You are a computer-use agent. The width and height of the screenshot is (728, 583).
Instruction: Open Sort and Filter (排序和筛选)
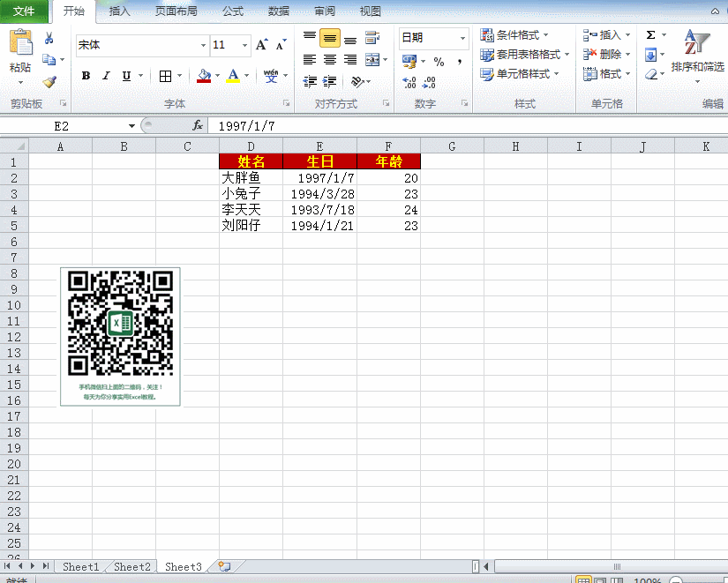click(x=697, y=56)
